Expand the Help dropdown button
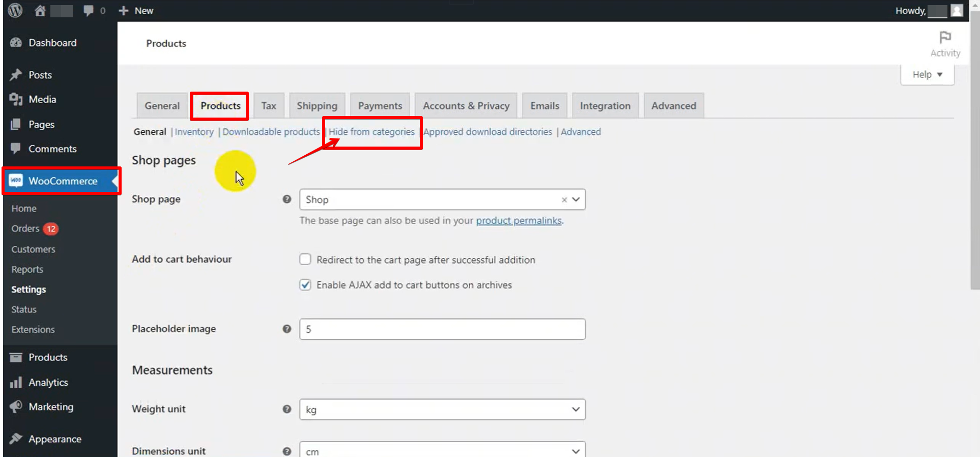The image size is (980, 457). 927,75
